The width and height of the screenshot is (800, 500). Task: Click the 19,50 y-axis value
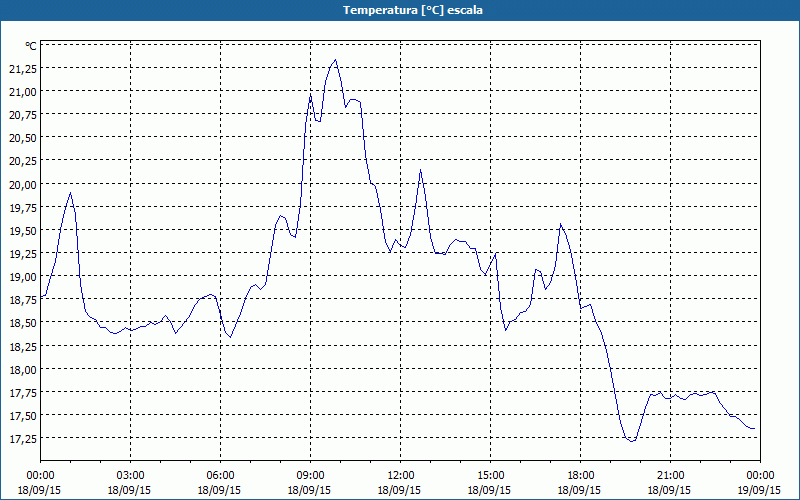coord(23,232)
